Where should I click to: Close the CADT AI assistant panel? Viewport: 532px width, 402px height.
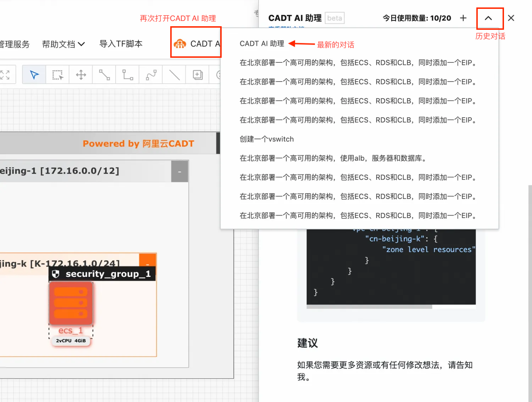coord(511,18)
